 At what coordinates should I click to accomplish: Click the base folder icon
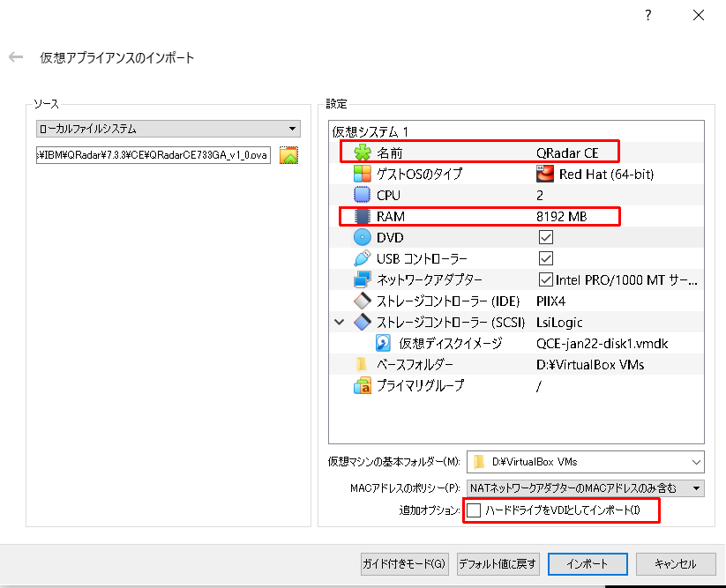pyautogui.click(x=362, y=365)
